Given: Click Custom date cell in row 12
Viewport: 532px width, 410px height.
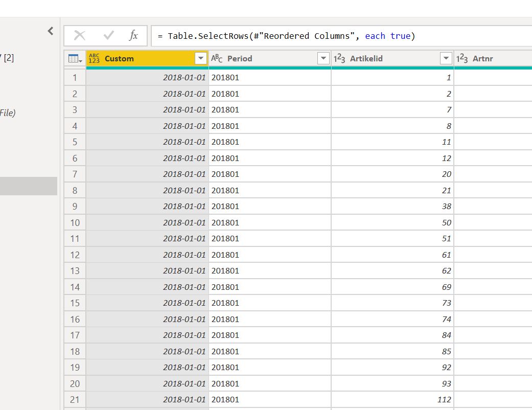Looking at the screenshot, I should point(147,255).
